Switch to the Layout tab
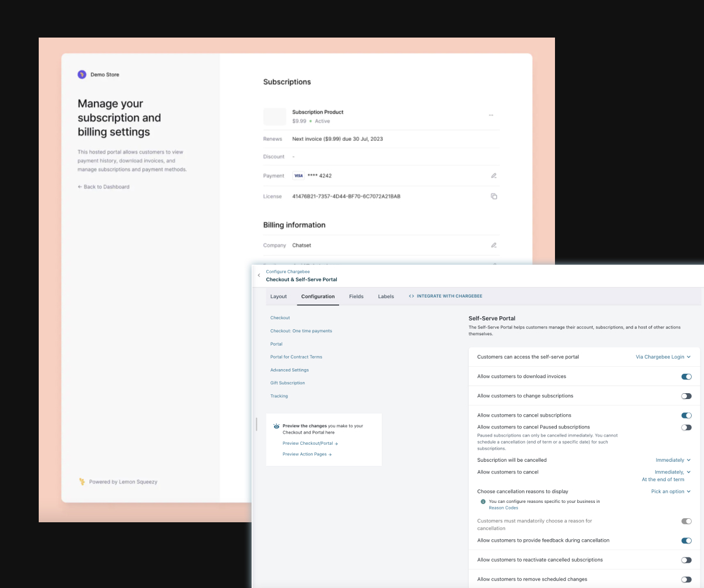This screenshot has width=704, height=588. pos(279,296)
